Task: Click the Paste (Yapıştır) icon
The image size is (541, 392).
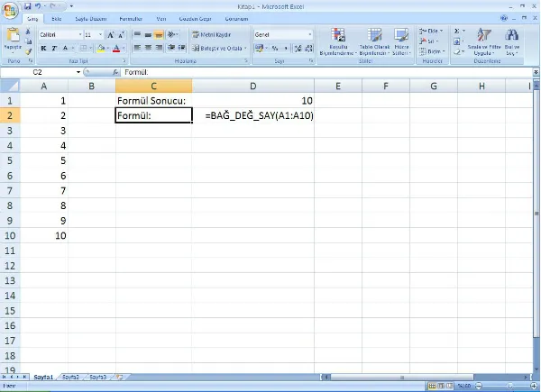Action: [x=14, y=38]
